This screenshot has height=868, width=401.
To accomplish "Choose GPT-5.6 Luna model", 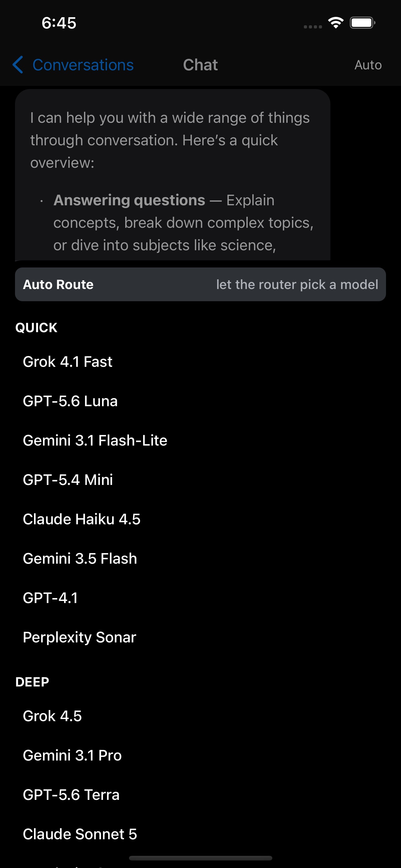I will 200,401.
